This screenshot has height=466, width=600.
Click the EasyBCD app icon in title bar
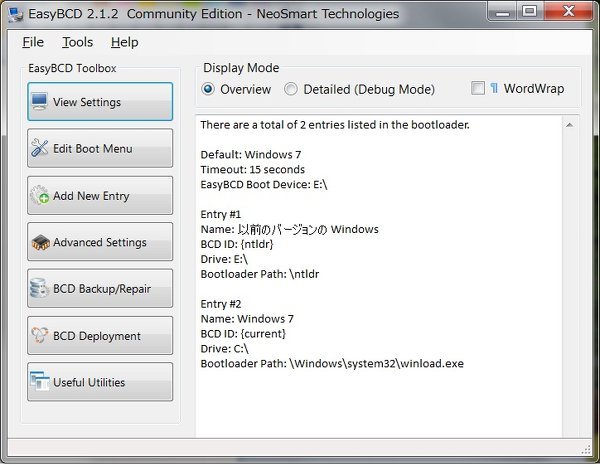click(x=15, y=14)
